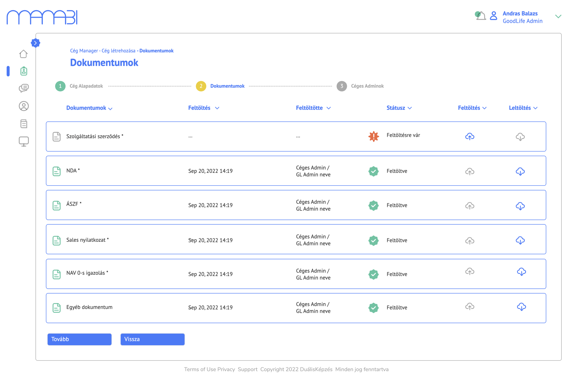Open the chat messages sidebar icon
Screen dimensions: 588x392
coord(24,88)
